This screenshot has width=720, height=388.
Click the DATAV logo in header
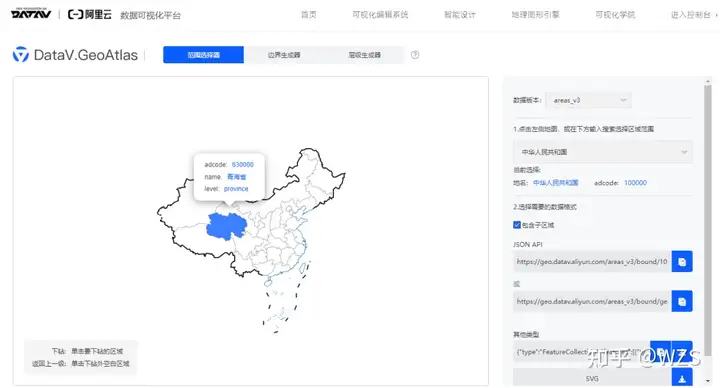[31, 14]
